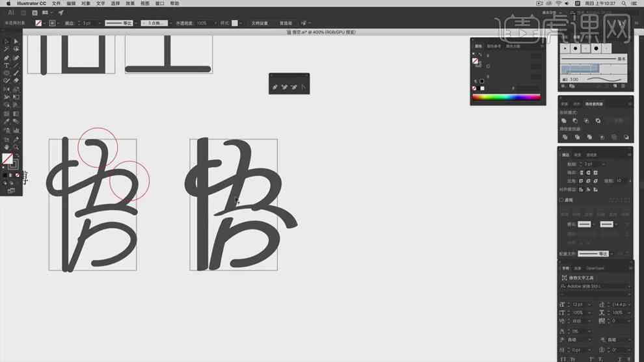Select the Gradient tool

[x=16, y=114]
